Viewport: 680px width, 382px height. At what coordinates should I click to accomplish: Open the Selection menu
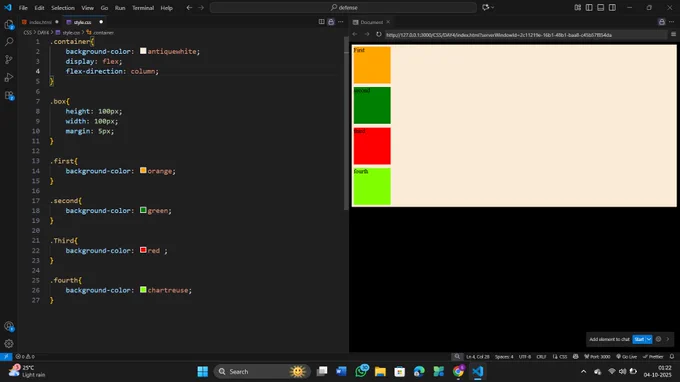pos(63,8)
